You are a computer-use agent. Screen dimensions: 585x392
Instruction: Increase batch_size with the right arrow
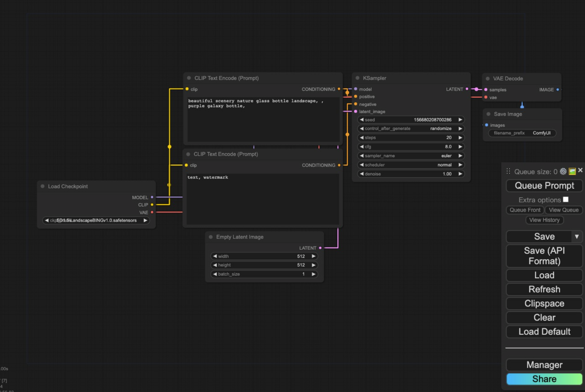314,274
